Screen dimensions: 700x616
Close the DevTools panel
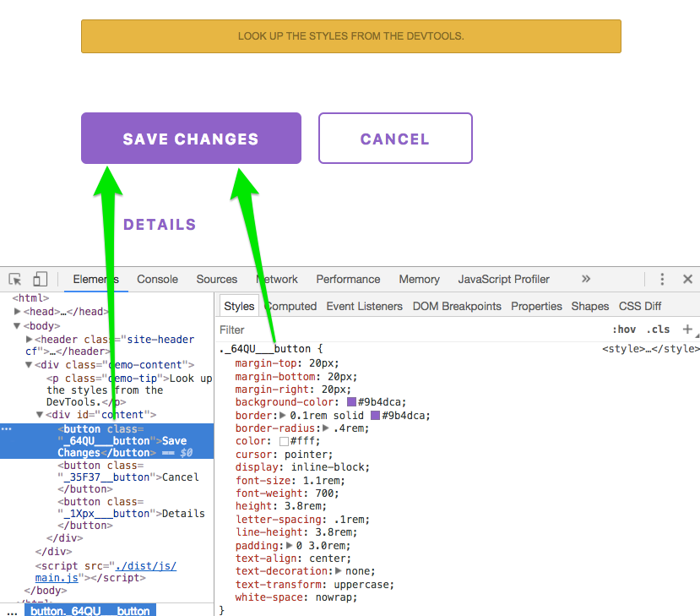687,279
